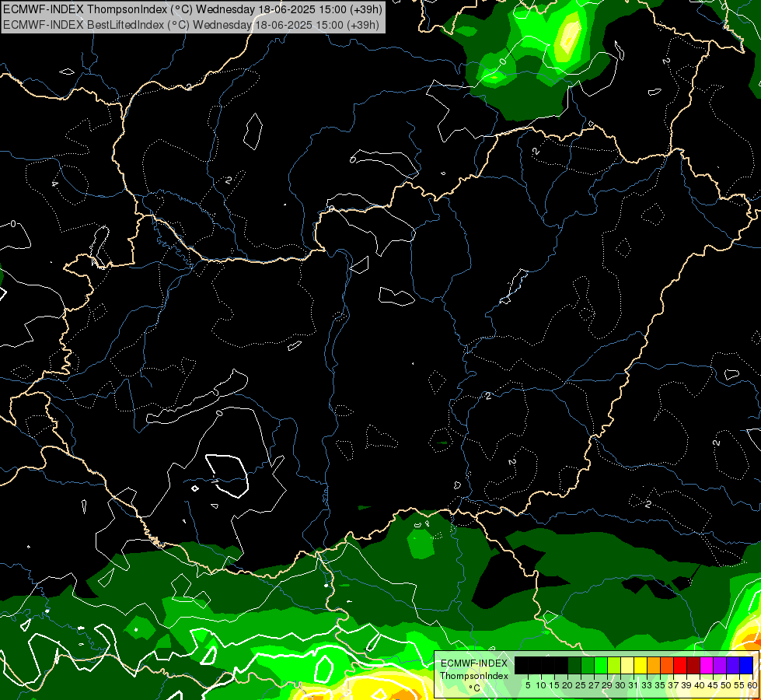Screen dimensions: 761x700
Task: Click the legend scale value '40'
Action: [700, 685]
